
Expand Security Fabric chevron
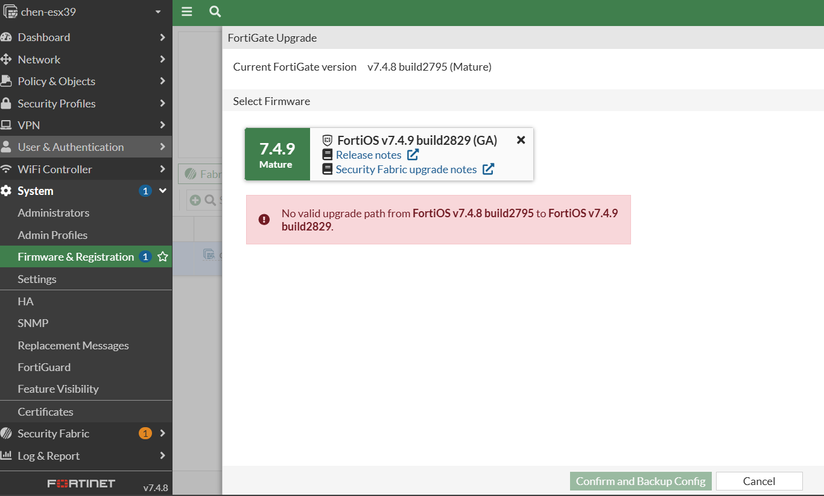[162, 433]
